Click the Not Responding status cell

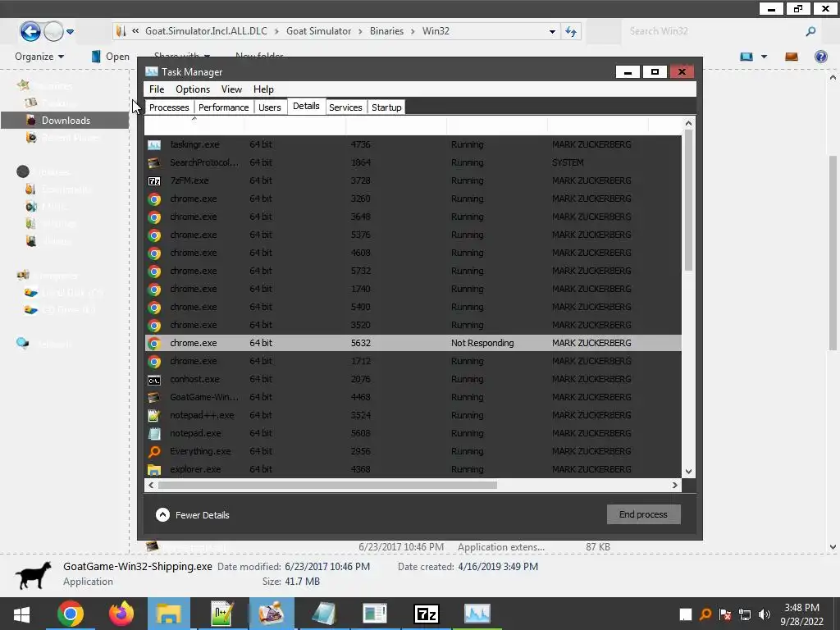(x=482, y=344)
